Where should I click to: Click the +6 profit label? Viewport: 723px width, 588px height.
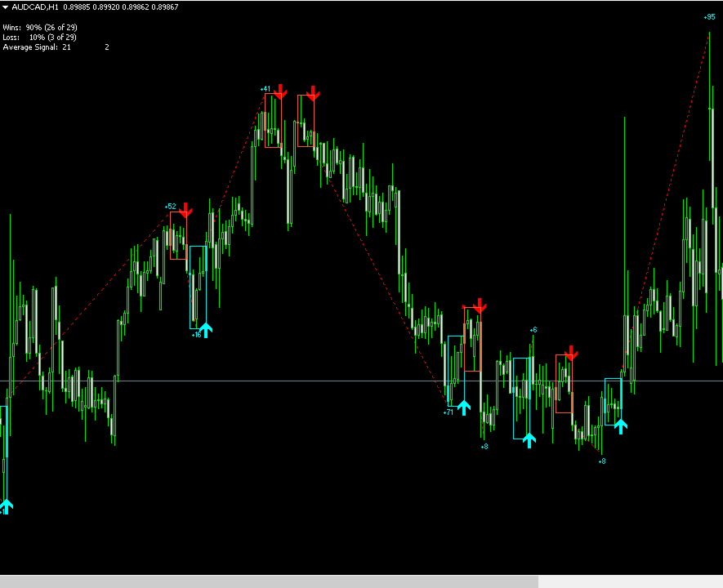coord(533,330)
